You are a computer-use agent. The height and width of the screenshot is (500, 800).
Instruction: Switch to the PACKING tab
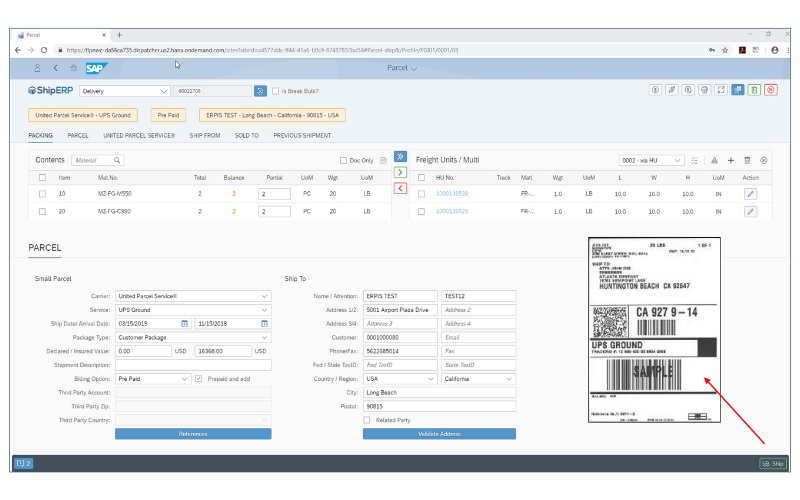click(40, 136)
